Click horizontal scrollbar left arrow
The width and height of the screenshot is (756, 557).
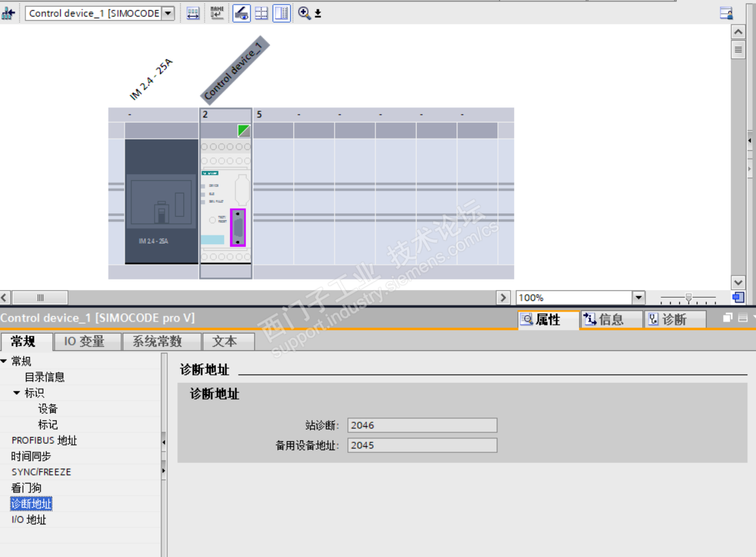point(5,298)
